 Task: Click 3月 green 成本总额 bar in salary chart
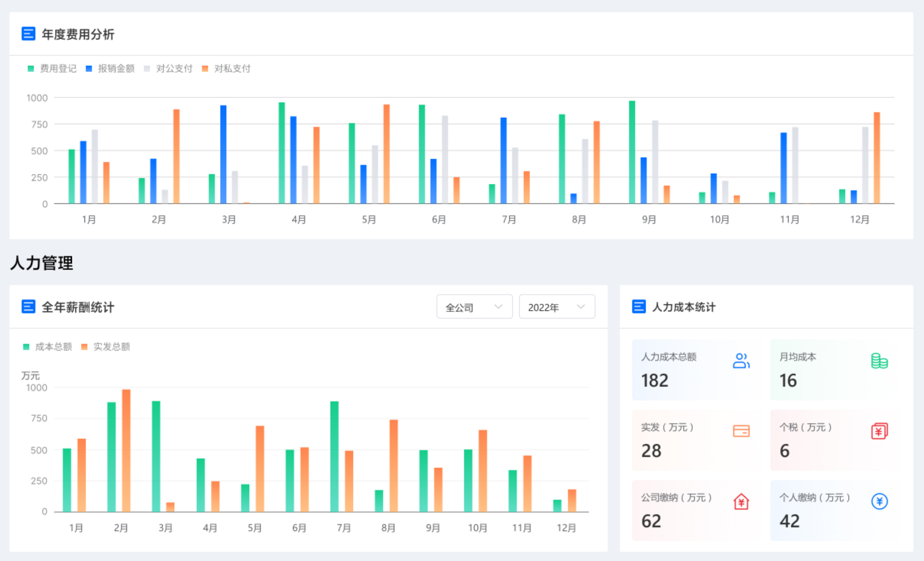click(156, 457)
